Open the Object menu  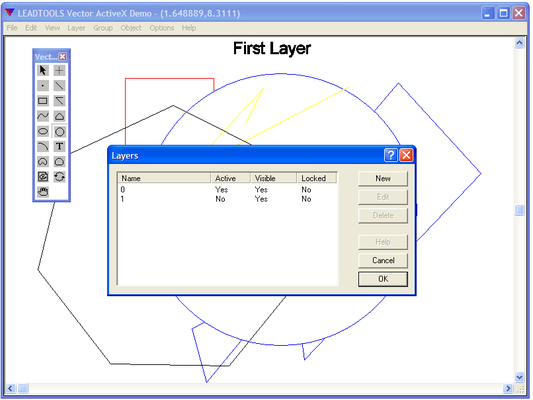pos(131,28)
